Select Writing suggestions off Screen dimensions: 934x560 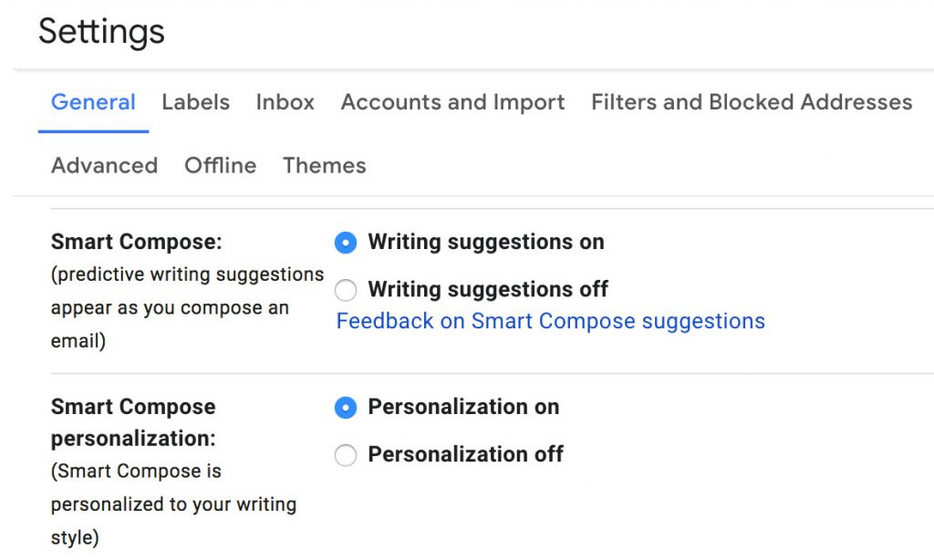346,289
